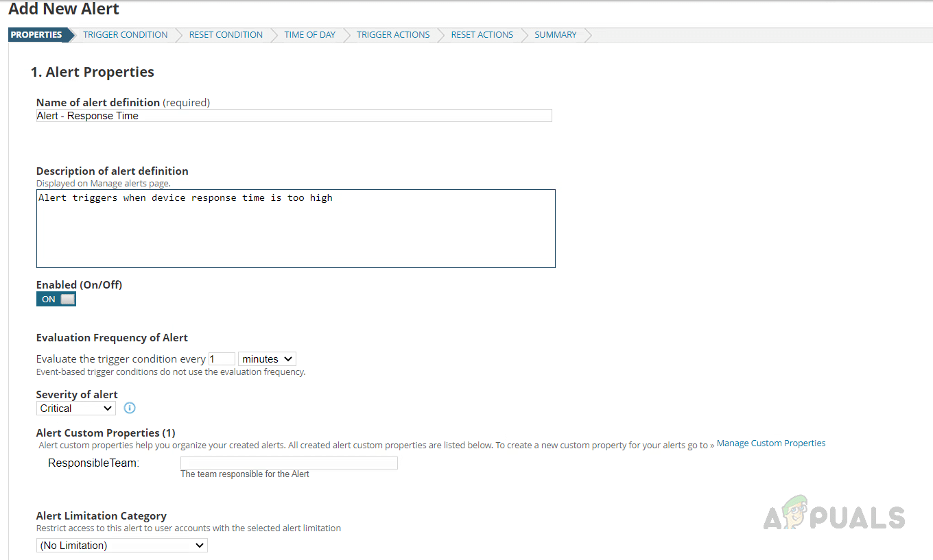Jump to the Trigger Actions tab
The width and height of the screenshot is (933, 560).
[x=393, y=35]
